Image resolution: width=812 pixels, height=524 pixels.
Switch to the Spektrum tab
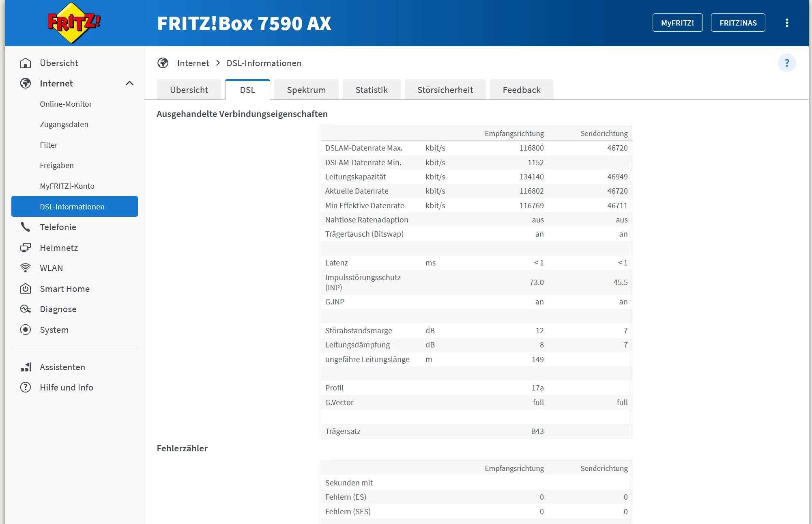pos(306,90)
